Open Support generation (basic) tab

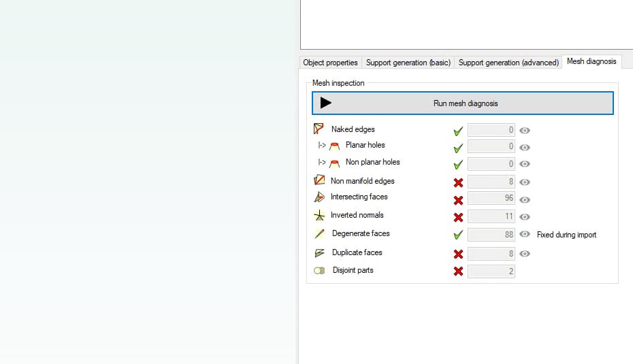coord(408,63)
